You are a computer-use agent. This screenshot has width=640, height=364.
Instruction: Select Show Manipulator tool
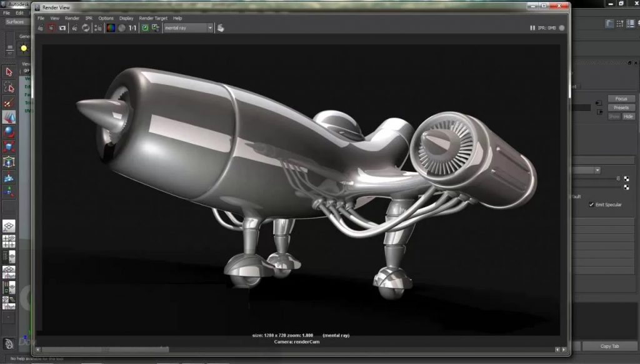coord(9,192)
